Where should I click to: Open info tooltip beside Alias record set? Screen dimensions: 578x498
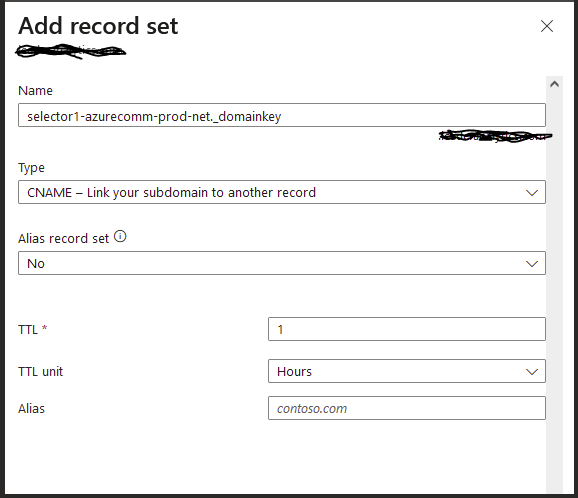pos(120,236)
